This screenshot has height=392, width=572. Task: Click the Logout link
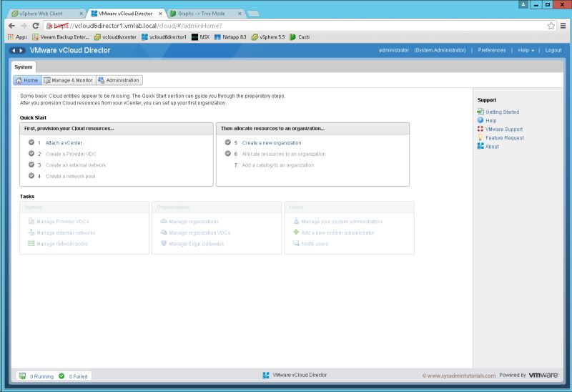point(553,50)
